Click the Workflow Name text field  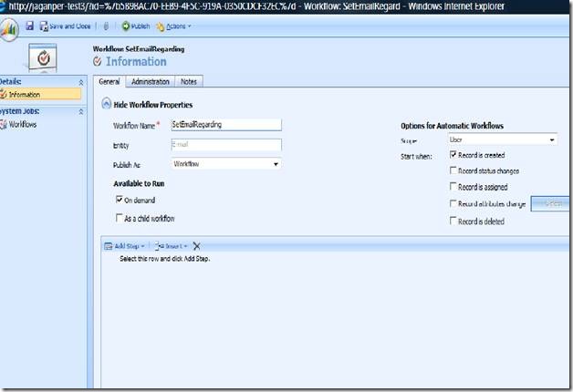pyautogui.click(x=225, y=124)
